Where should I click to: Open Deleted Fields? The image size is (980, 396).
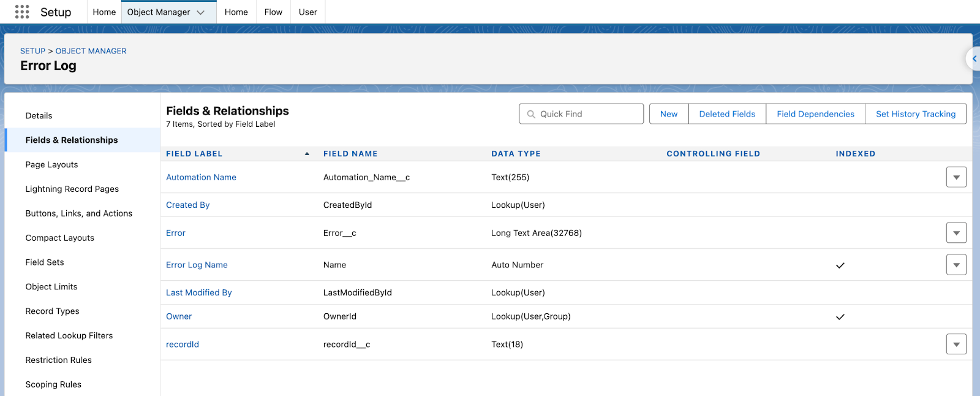coord(727,114)
